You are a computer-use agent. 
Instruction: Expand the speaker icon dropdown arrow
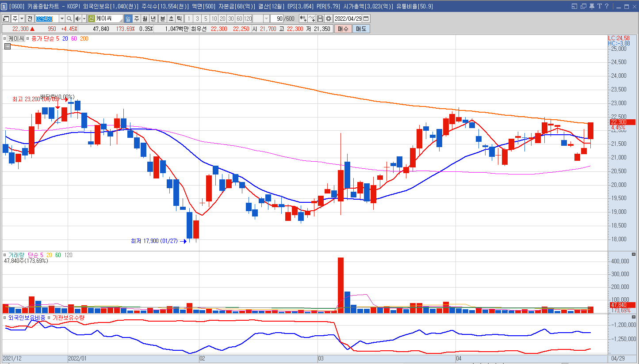tap(84, 19)
